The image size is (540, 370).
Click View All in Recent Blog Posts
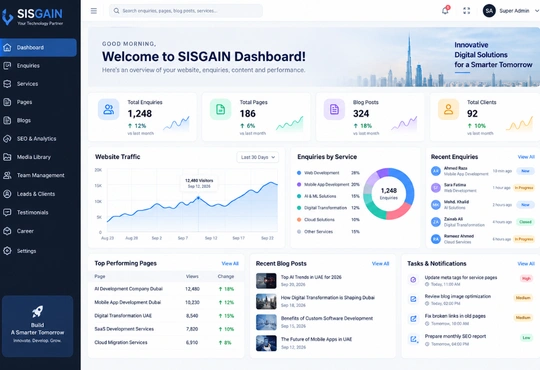(381, 264)
